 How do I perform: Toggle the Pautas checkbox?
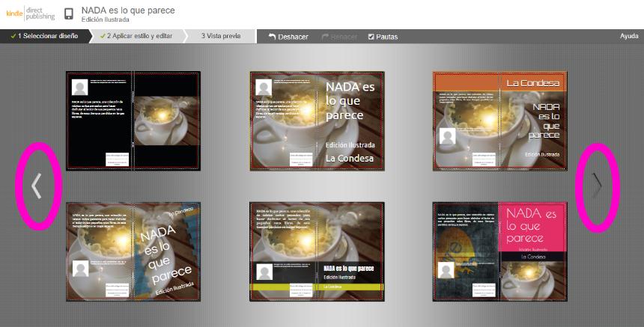(x=371, y=37)
